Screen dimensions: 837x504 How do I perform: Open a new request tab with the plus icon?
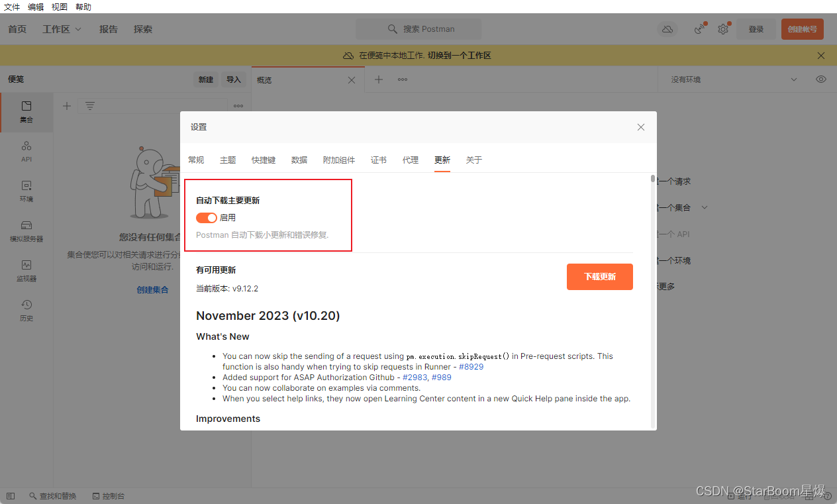point(379,79)
